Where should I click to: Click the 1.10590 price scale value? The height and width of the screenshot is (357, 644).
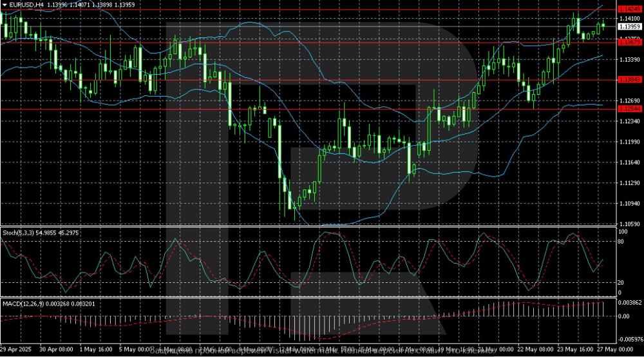(x=629, y=224)
